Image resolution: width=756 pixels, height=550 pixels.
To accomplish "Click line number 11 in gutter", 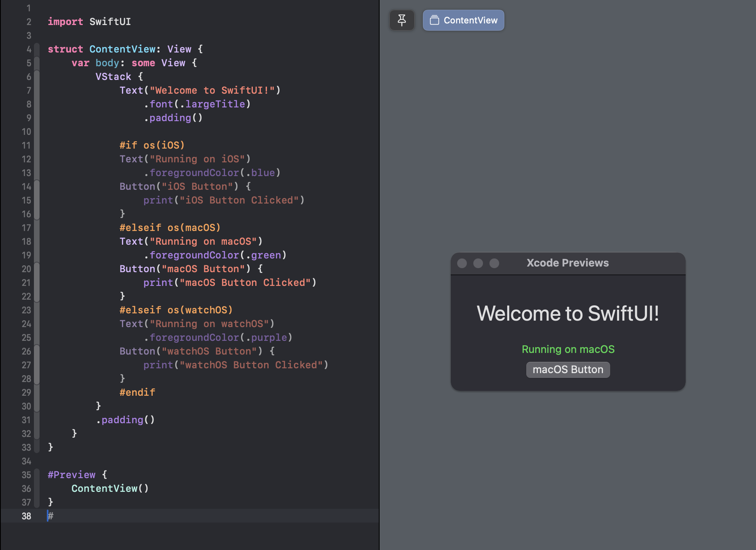I will click(x=26, y=145).
